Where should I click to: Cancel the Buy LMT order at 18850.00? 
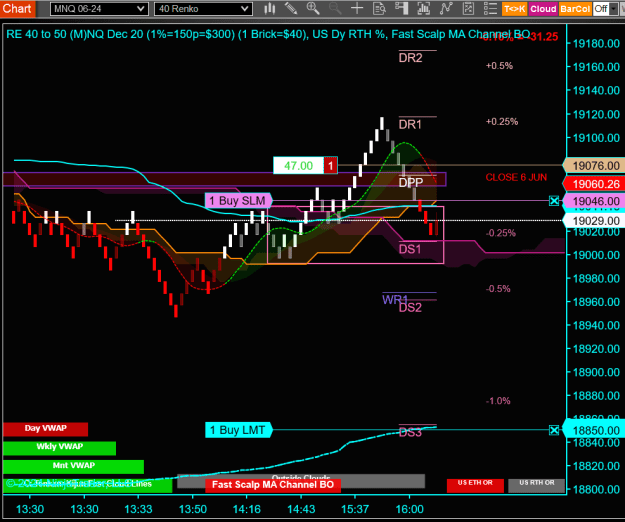coord(554,430)
